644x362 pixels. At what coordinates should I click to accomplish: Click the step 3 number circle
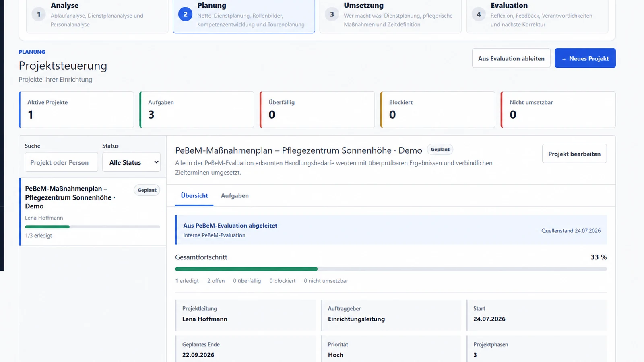(x=332, y=14)
